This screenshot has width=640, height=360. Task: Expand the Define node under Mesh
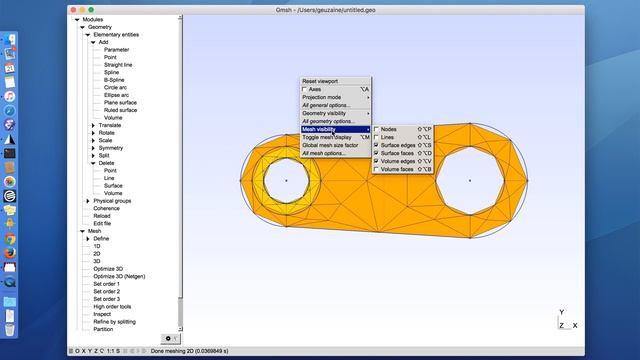tap(88, 239)
